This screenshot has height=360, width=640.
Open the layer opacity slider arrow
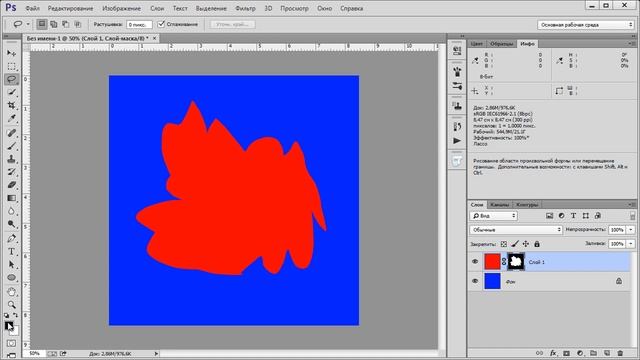[x=631, y=230]
